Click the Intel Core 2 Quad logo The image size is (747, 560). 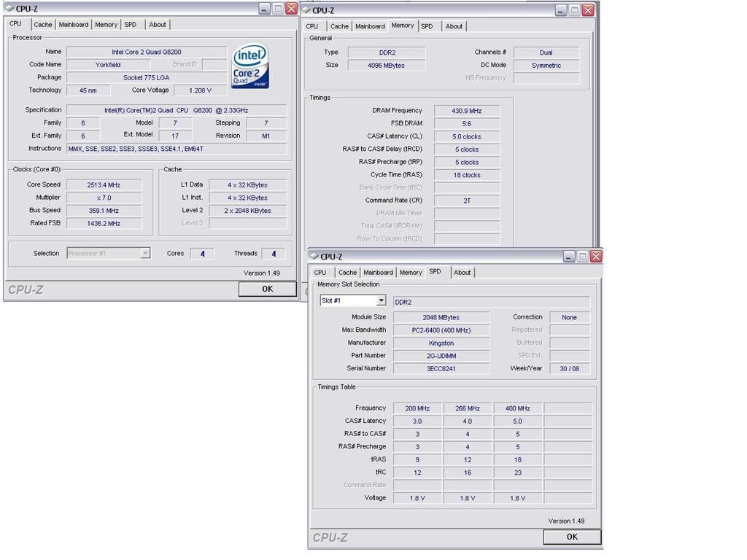pyautogui.click(x=249, y=66)
